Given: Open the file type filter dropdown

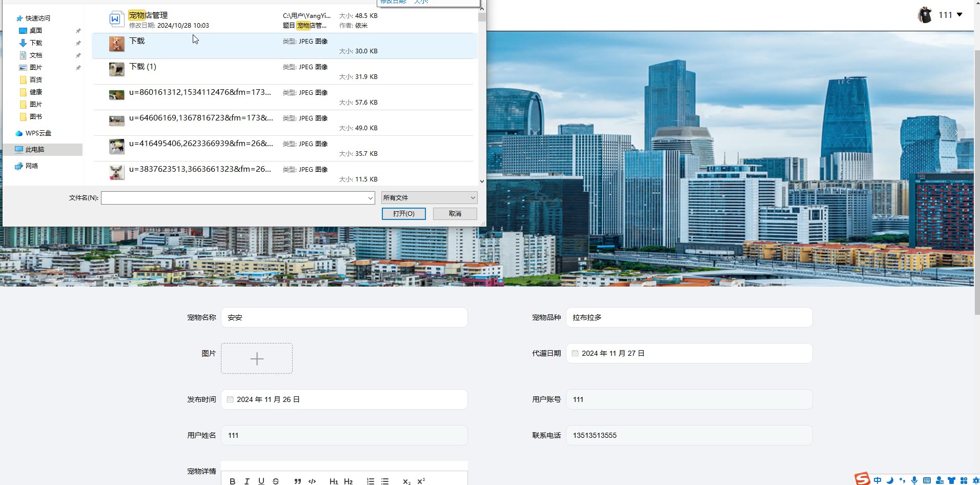Looking at the screenshot, I should pos(429,198).
